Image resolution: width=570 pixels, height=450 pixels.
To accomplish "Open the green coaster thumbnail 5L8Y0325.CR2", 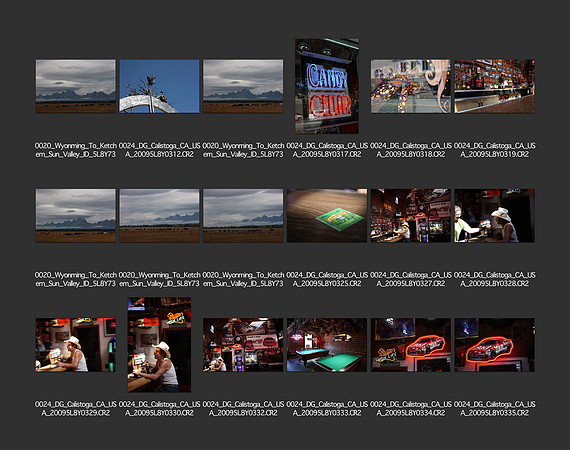I will coord(327,215).
